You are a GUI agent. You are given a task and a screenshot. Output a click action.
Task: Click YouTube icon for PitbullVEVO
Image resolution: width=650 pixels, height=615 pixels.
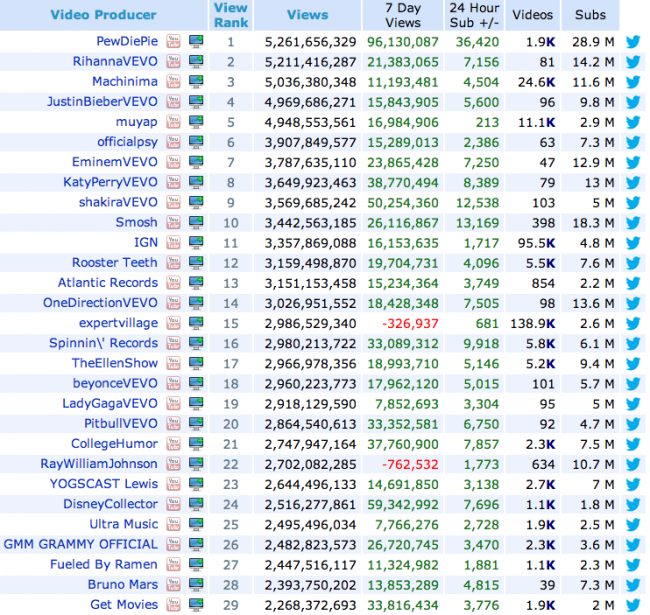[173, 424]
